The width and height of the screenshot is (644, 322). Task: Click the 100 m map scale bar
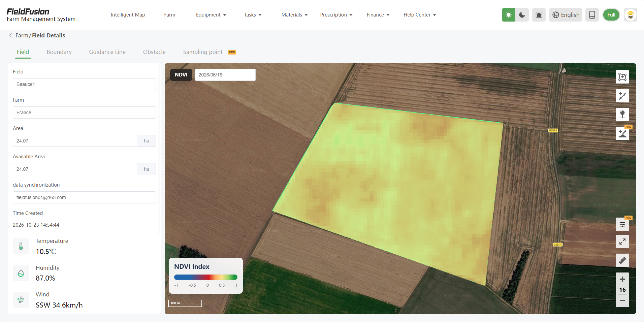(x=185, y=303)
